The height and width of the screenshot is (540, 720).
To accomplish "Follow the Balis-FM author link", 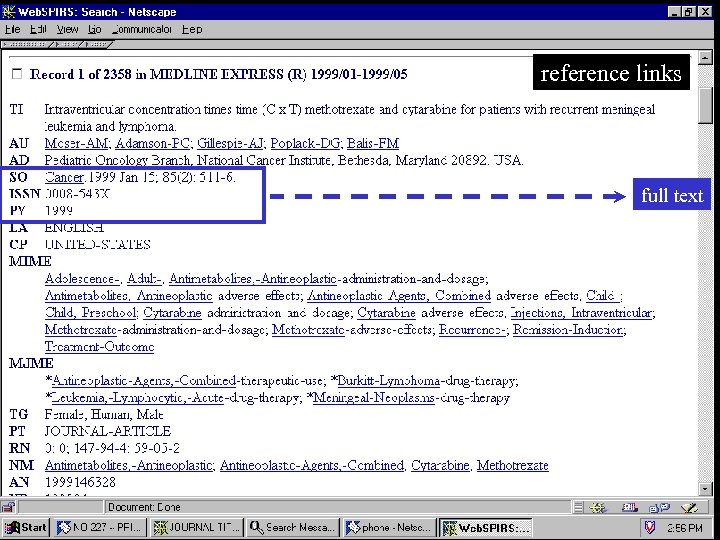I will click(x=373, y=143).
